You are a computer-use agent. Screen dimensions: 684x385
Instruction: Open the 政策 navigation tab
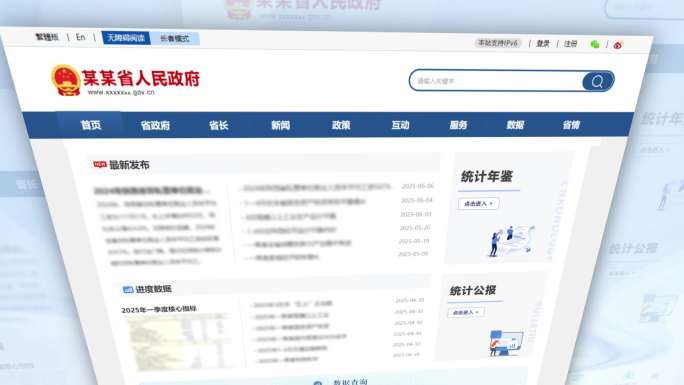(x=341, y=125)
